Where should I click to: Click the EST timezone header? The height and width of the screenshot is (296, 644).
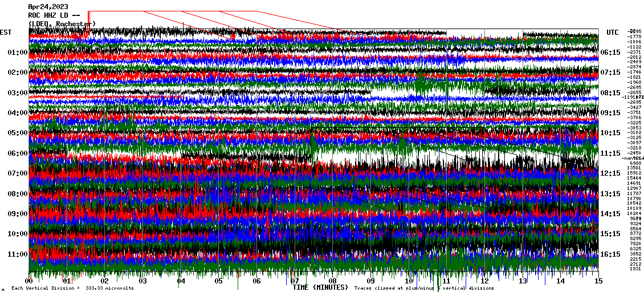click(x=6, y=33)
